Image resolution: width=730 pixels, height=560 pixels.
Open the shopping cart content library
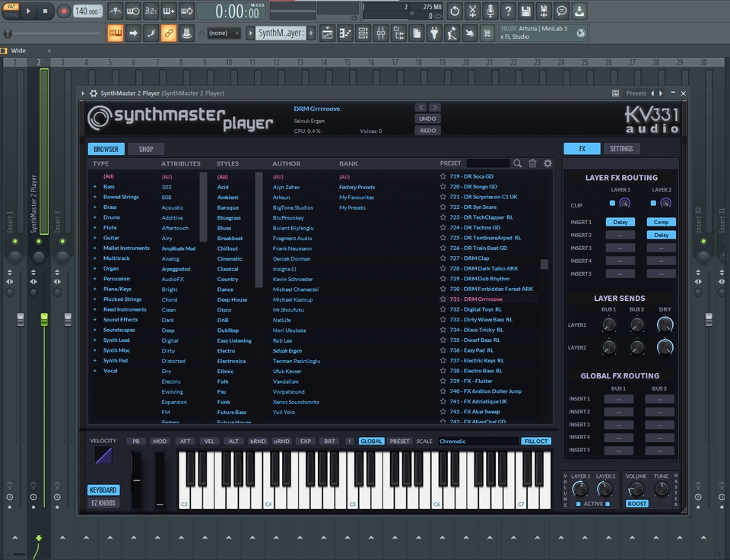pyautogui.click(x=487, y=33)
